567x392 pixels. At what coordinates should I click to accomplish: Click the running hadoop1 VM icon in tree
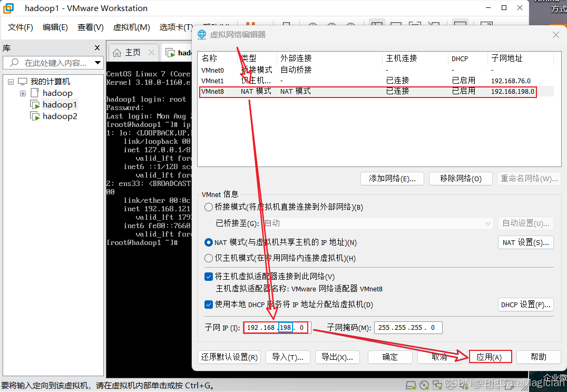pos(35,105)
